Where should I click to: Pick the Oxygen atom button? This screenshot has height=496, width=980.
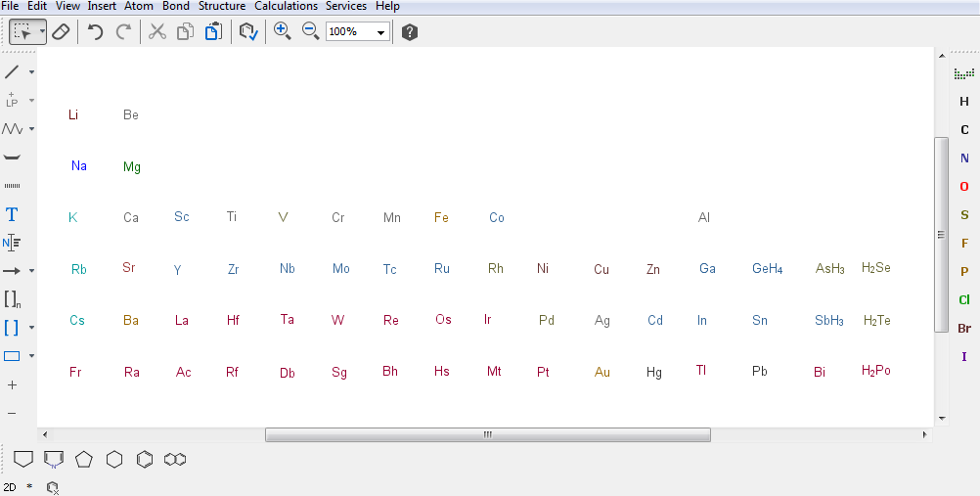(964, 187)
